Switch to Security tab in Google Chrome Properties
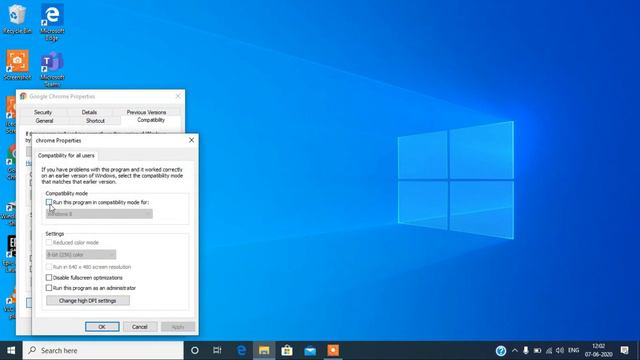 tap(43, 112)
